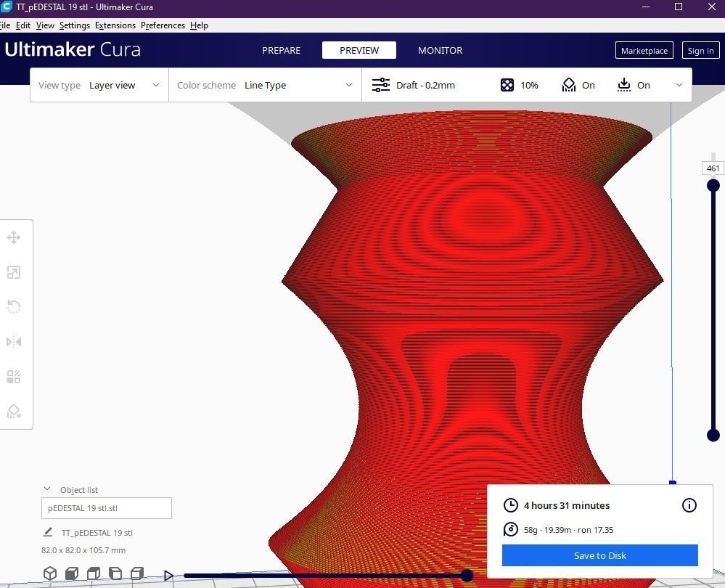This screenshot has height=588, width=725.
Task: Click the 82.0 x 82.0 x 105.7 mm dimensions
Action: [x=83, y=550]
